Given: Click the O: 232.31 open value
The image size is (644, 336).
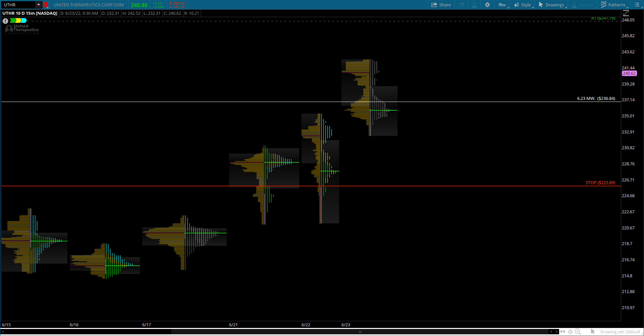Looking at the screenshot, I should (110, 13).
